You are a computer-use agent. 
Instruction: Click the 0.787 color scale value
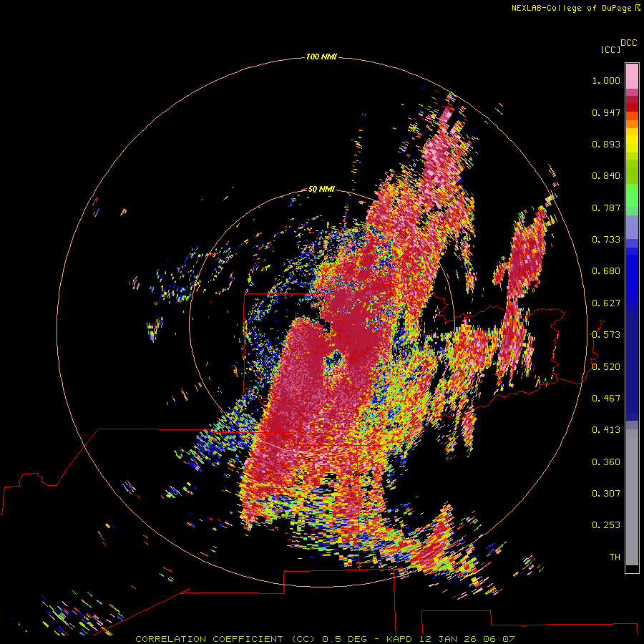click(x=606, y=208)
